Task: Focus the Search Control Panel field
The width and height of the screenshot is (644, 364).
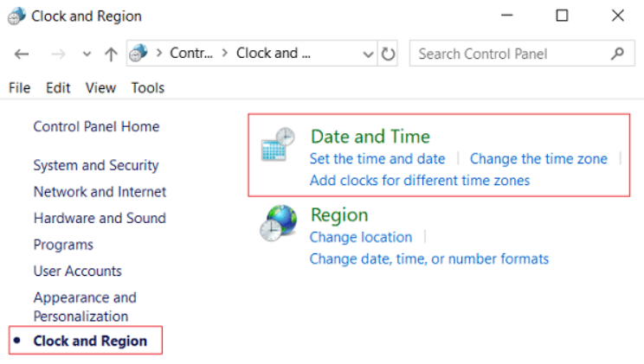Action: coord(511,54)
